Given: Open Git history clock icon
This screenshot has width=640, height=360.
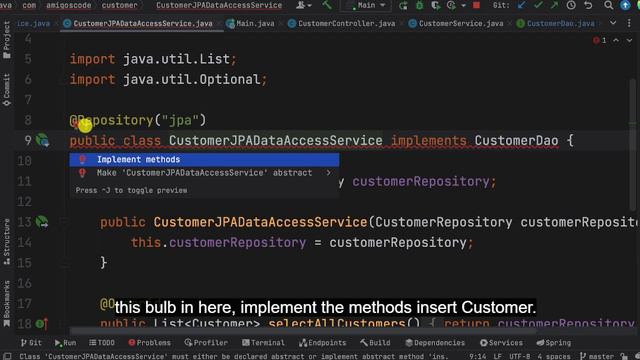Looking at the screenshot, I should 571,5.
